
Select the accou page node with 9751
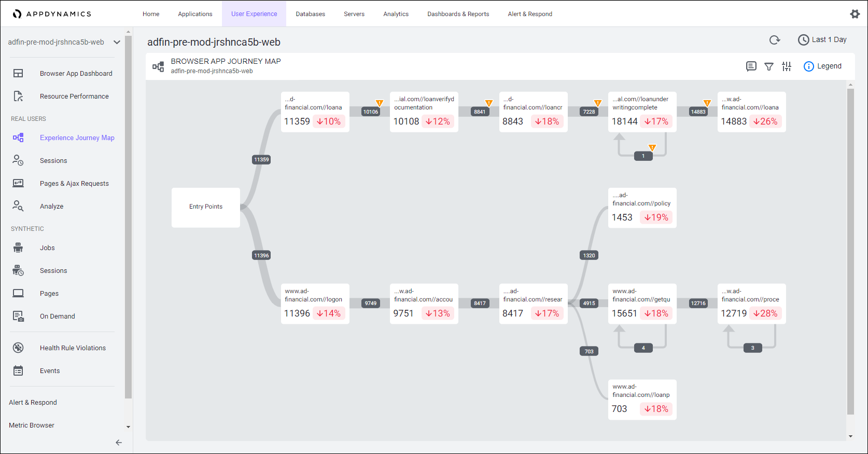[x=424, y=304]
